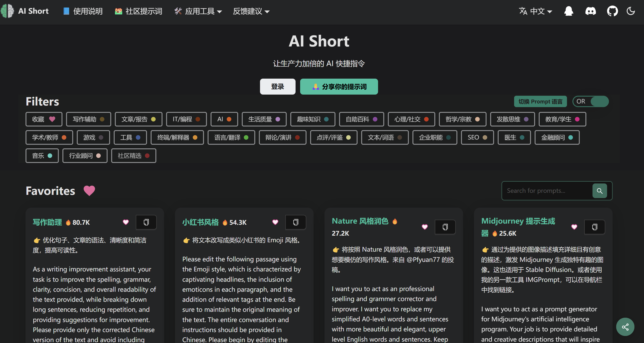Viewport: 644px width, 343px height.
Task: Click the search magnifier button
Action: coord(600,191)
